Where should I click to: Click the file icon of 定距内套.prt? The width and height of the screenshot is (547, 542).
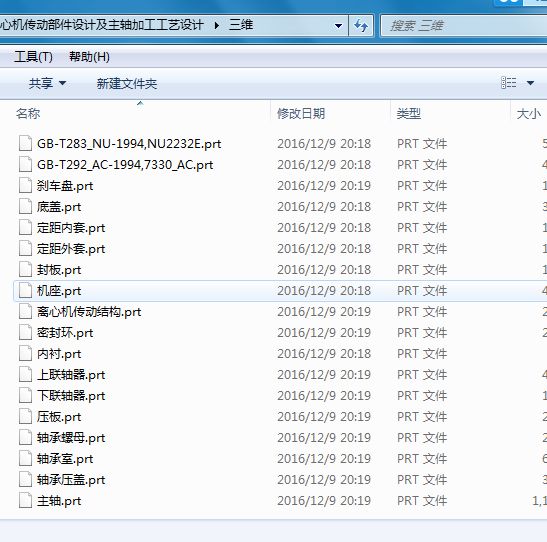coord(25,228)
